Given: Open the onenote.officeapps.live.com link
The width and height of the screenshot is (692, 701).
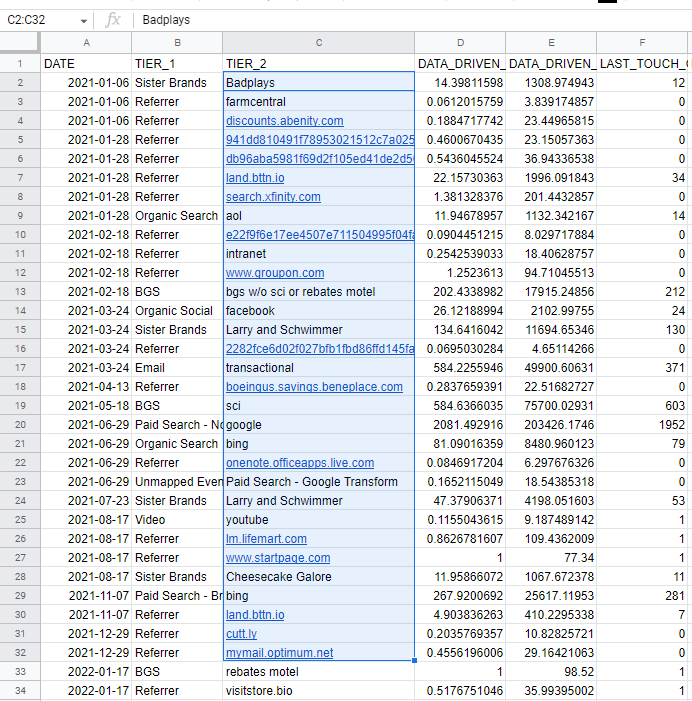Looking at the screenshot, I should (300, 463).
